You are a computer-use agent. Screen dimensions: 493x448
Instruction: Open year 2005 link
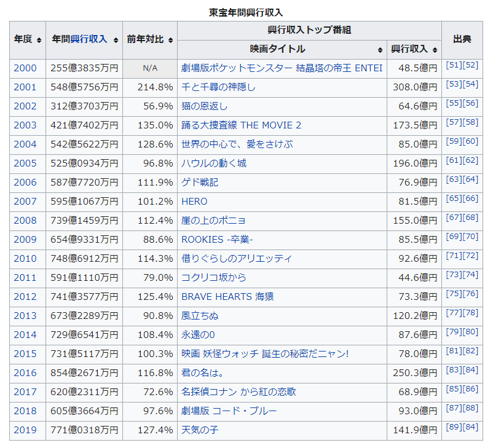pos(25,163)
